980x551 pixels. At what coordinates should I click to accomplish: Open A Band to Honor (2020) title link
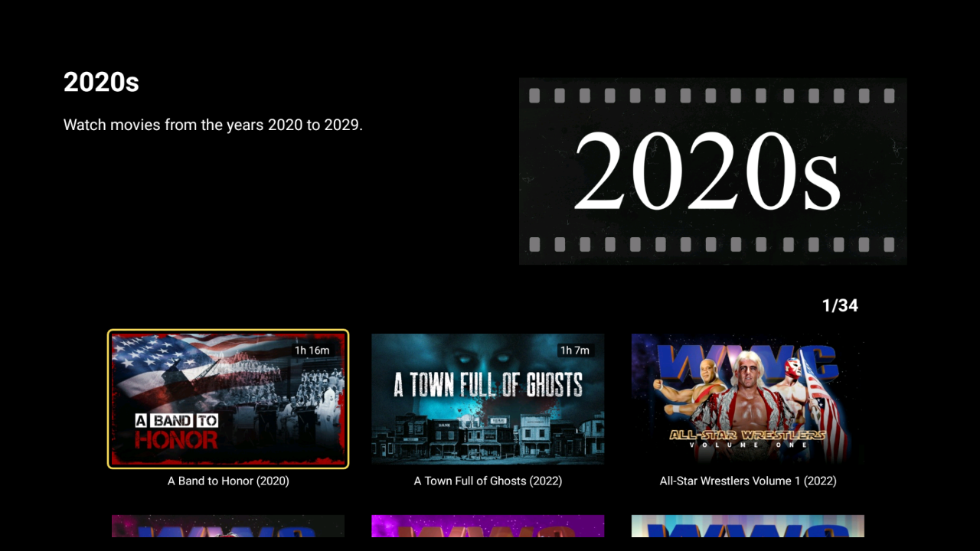(x=228, y=481)
